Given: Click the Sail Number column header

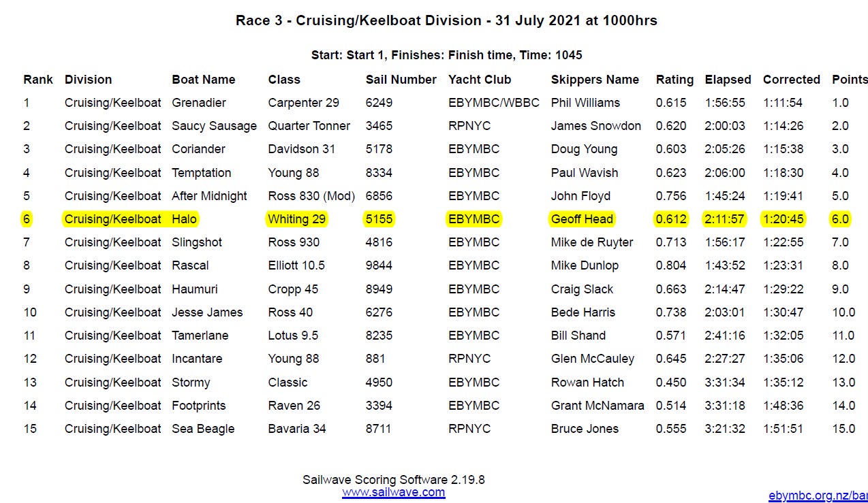Looking at the screenshot, I should [x=401, y=80].
